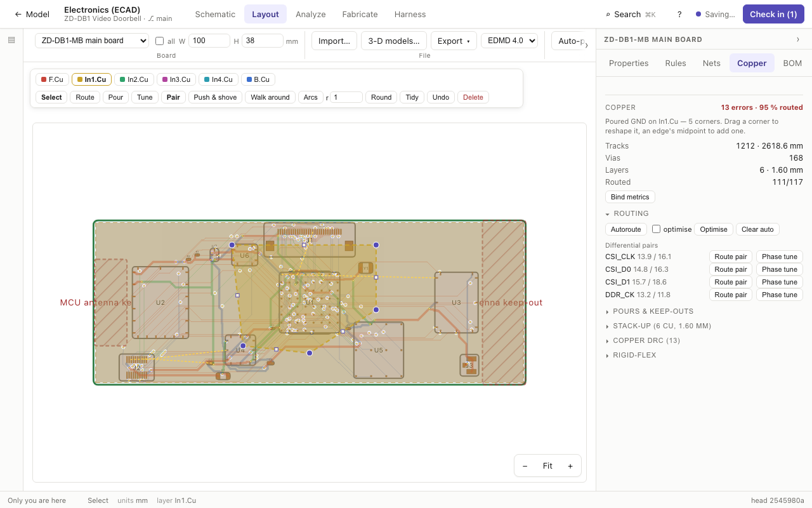Toggle the Pair routing mode
This screenshot has width=812, height=508.
point(173,97)
